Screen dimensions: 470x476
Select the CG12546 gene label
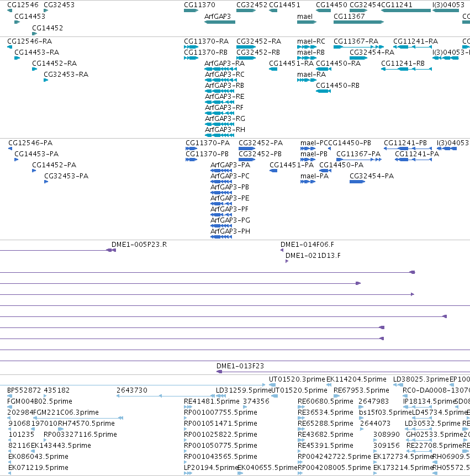pyautogui.click(x=23, y=5)
